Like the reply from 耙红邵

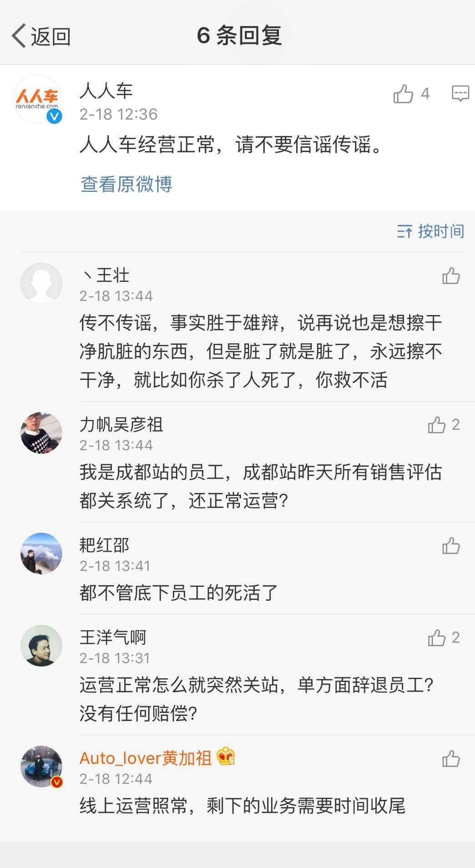point(451,546)
